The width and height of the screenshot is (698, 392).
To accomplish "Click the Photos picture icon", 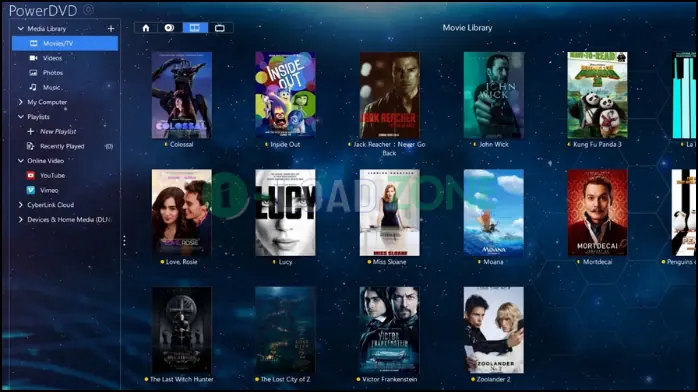I will 33,73.
